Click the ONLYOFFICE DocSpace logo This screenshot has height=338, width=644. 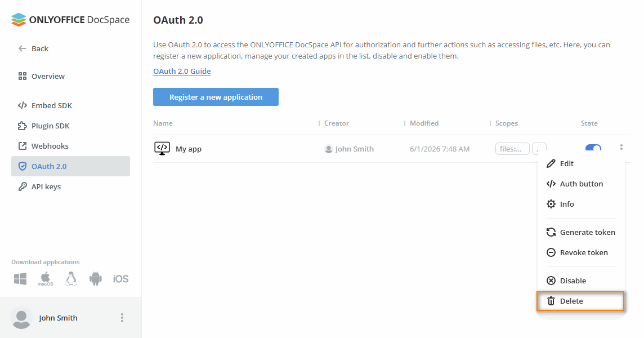click(70, 20)
